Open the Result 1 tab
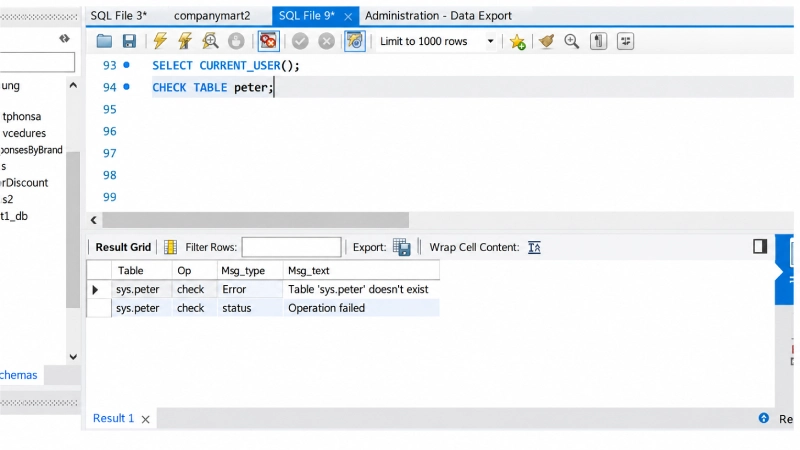Viewport: 800px width, 450px height. point(113,418)
